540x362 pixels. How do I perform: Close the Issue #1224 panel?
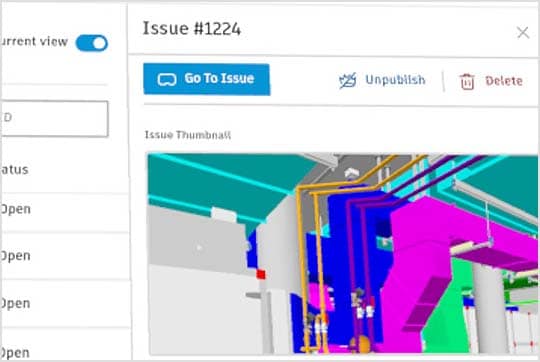click(x=523, y=33)
